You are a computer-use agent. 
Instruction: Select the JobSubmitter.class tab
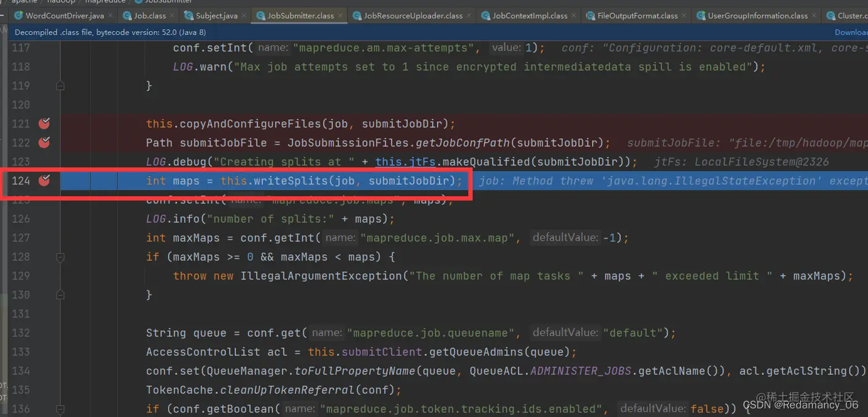(x=299, y=15)
